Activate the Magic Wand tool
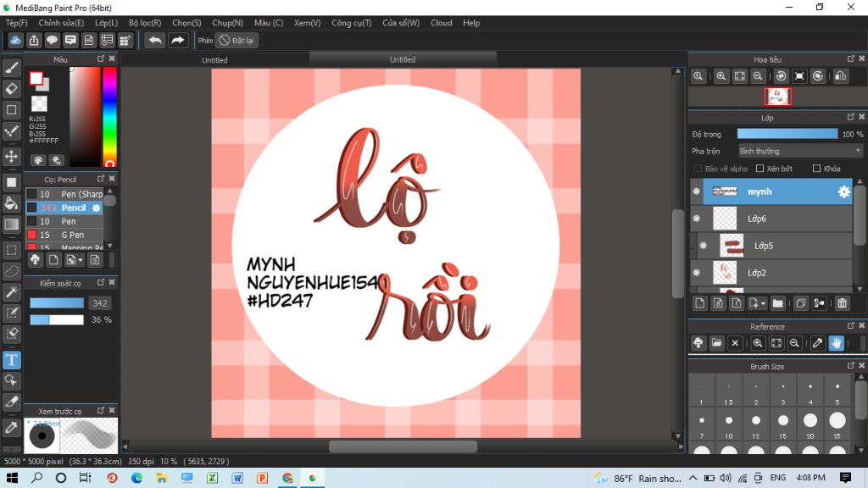 click(12, 292)
